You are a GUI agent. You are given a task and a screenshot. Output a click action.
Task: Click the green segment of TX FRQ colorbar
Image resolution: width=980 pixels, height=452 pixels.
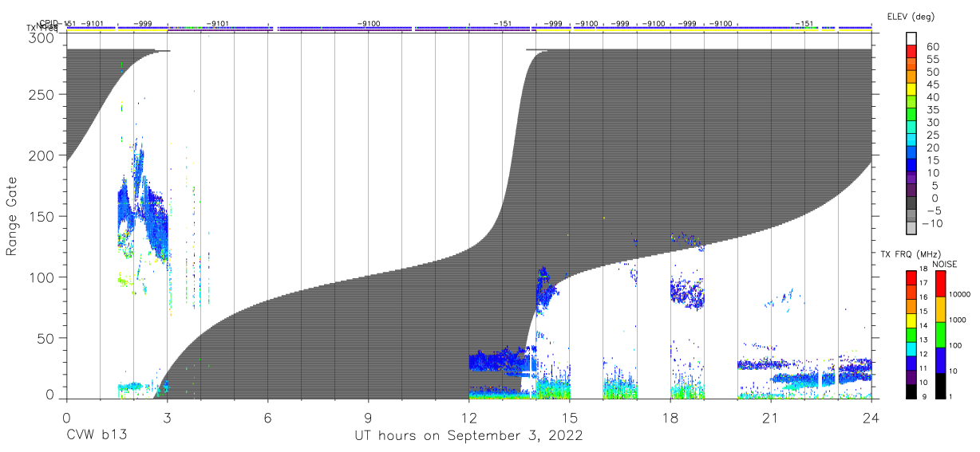click(911, 334)
